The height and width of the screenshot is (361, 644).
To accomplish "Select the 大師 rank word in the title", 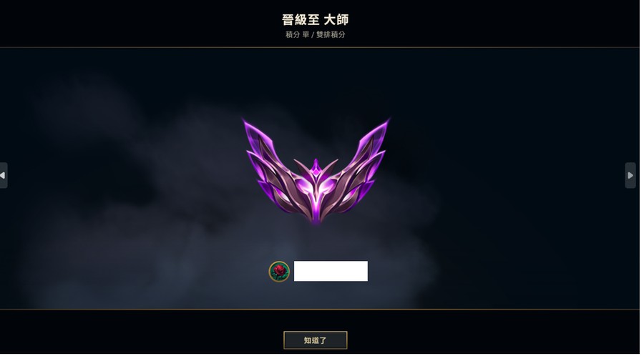I will pyautogui.click(x=336, y=19).
